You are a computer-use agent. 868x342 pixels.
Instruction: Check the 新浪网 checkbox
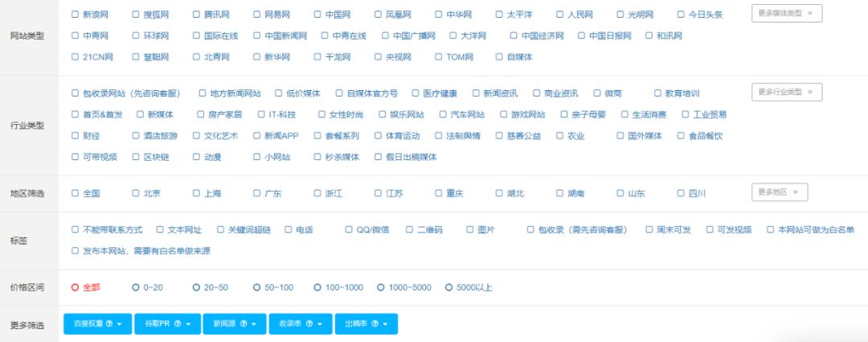pyautogui.click(x=76, y=14)
